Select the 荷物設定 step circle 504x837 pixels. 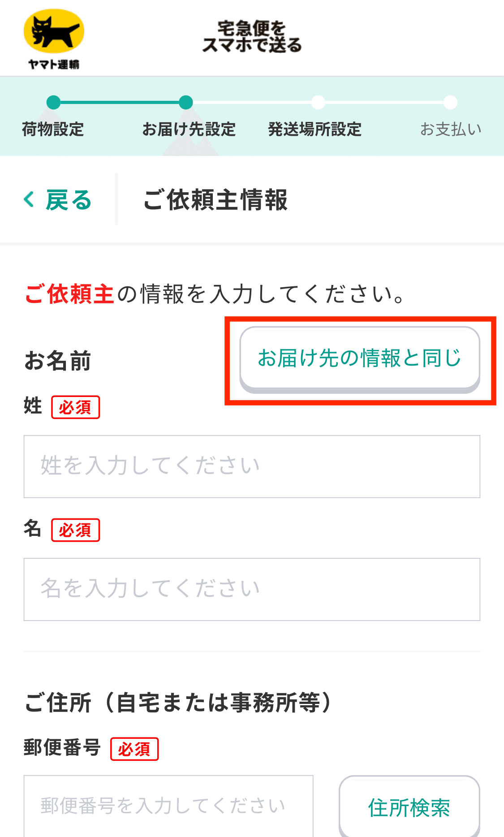[53, 102]
